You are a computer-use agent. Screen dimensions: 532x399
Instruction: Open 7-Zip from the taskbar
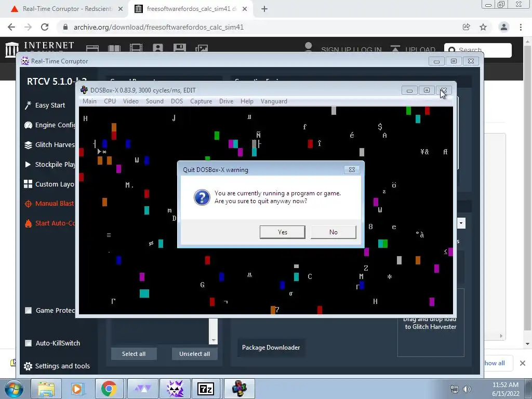[206, 389]
